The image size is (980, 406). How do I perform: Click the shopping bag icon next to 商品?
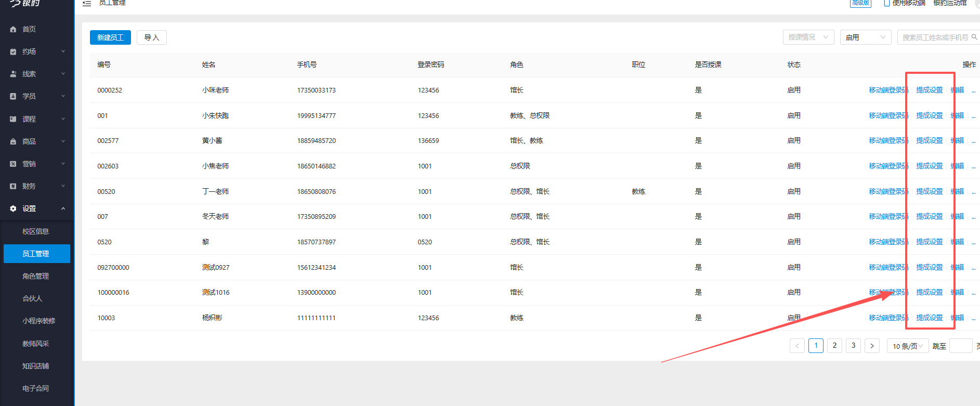coord(13,141)
